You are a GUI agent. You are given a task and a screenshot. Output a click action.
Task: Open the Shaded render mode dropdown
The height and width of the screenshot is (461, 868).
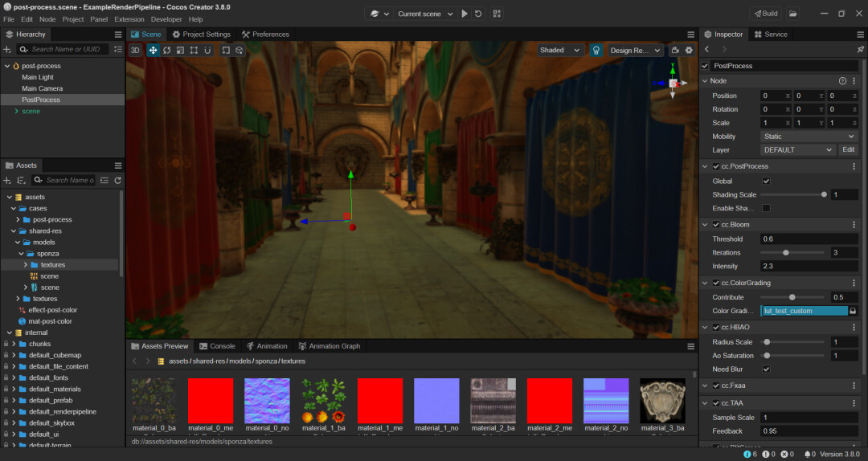click(560, 50)
